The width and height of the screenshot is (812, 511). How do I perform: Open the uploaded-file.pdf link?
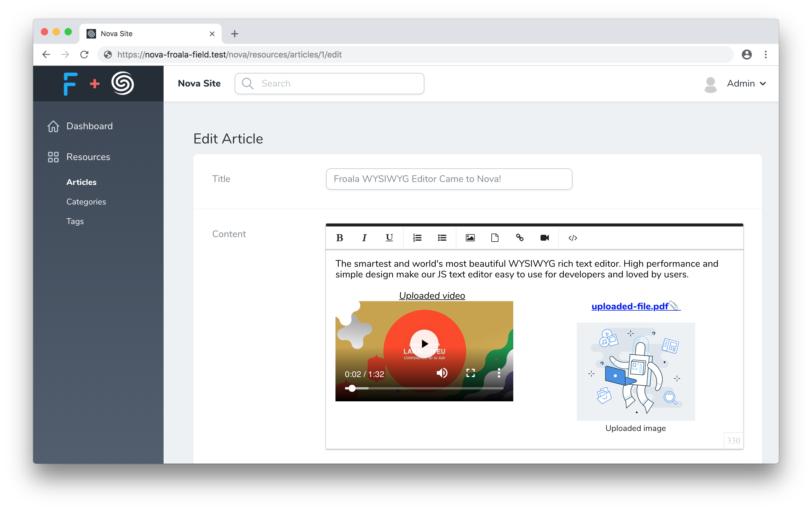click(x=629, y=306)
